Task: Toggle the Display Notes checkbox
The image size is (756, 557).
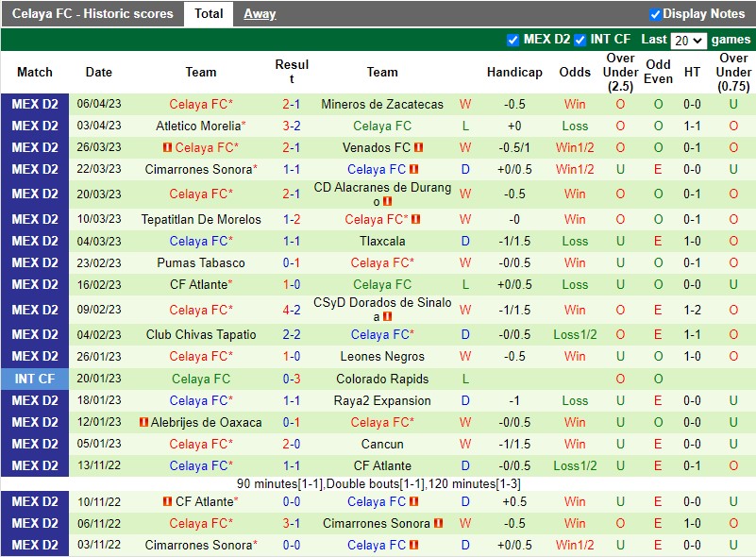Action: [x=655, y=14]
